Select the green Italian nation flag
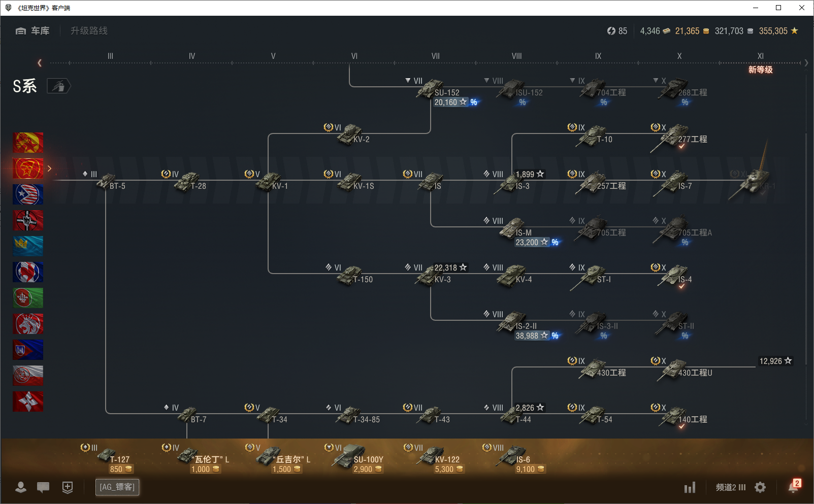 click(28, 298)
